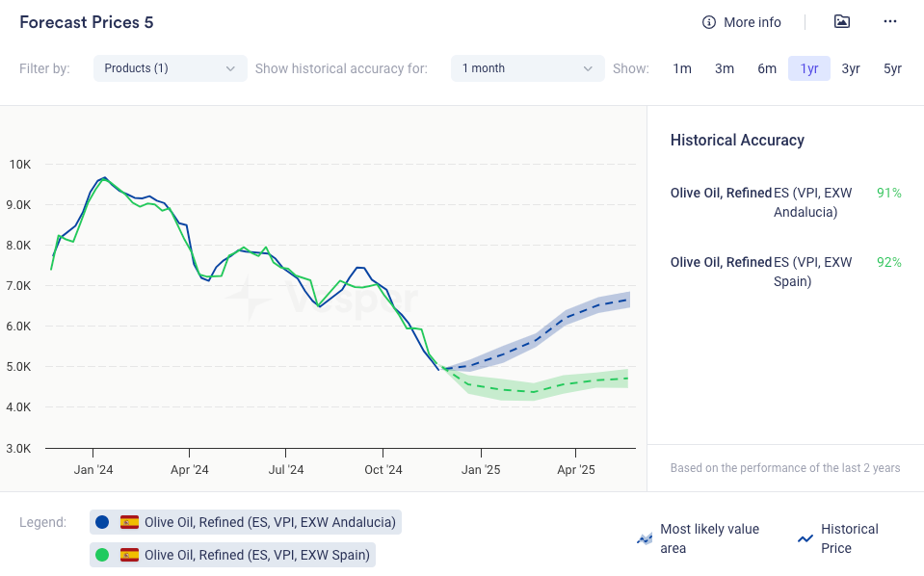
Task: Click Spain flag icon for EXW Spain legend
Action: click(129, 555)
